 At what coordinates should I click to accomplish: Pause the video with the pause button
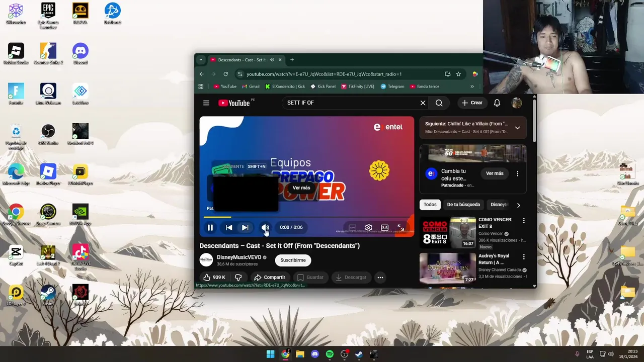coord(210,228)
